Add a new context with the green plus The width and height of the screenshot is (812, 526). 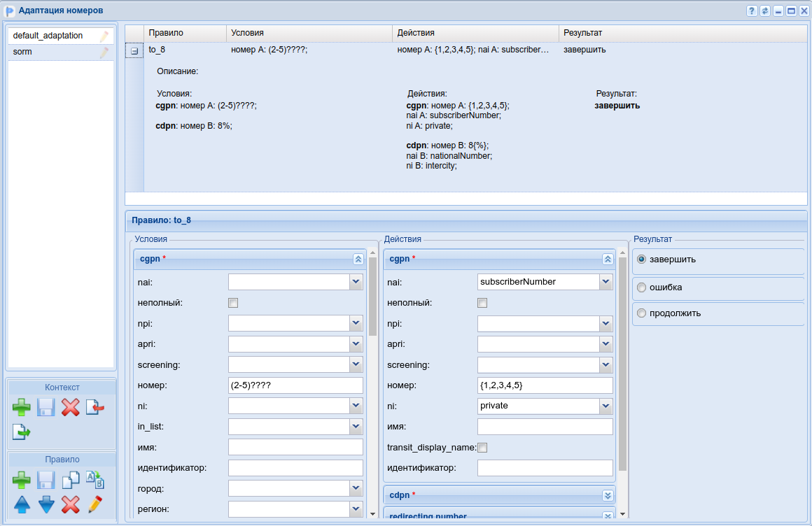coord(22,407)
